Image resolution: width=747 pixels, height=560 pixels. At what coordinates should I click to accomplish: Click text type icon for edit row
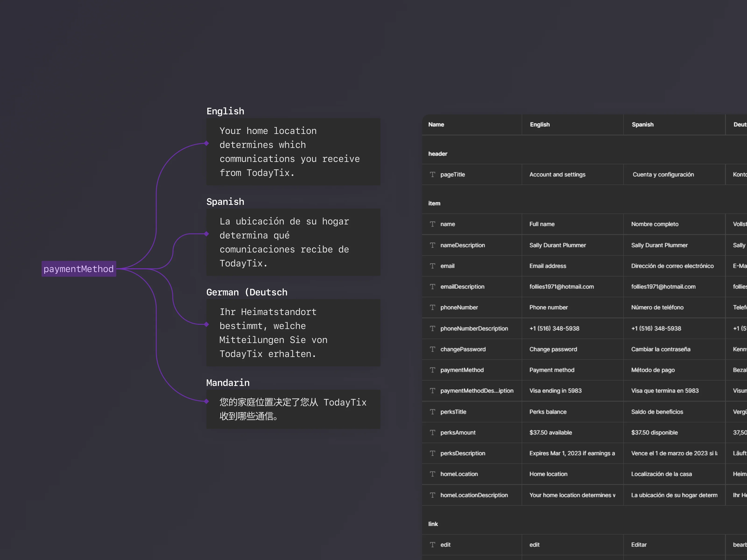pyautogui.click(x=432, y=545)
